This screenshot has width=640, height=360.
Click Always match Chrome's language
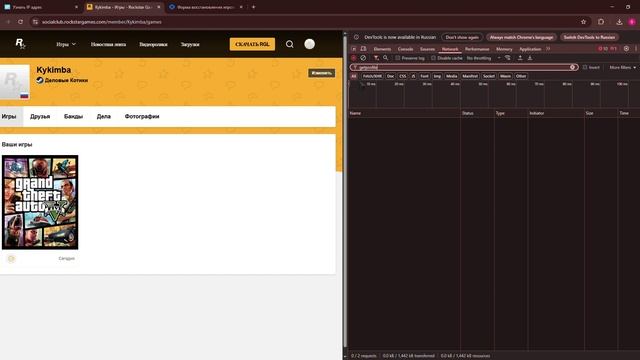521,37
